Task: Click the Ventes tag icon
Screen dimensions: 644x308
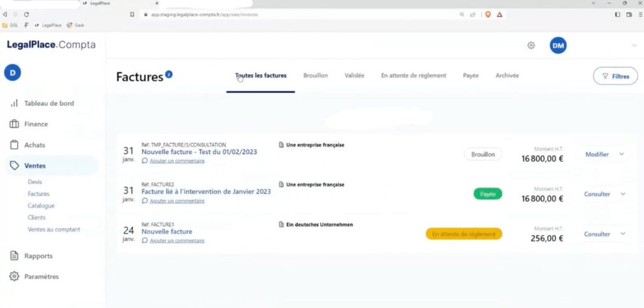Action: coord(14,165)
